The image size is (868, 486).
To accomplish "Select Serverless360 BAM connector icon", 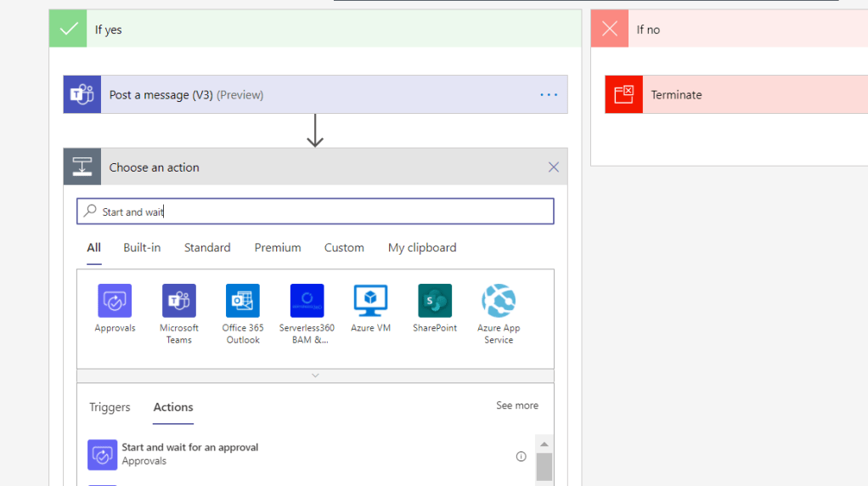I will click(x=307, y=301).
